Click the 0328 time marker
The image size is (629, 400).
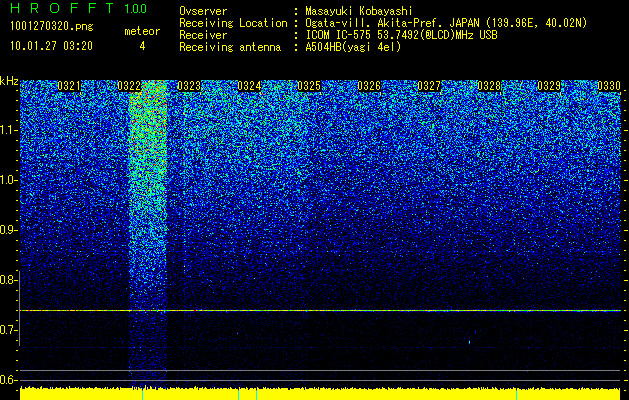coord(489,86)
